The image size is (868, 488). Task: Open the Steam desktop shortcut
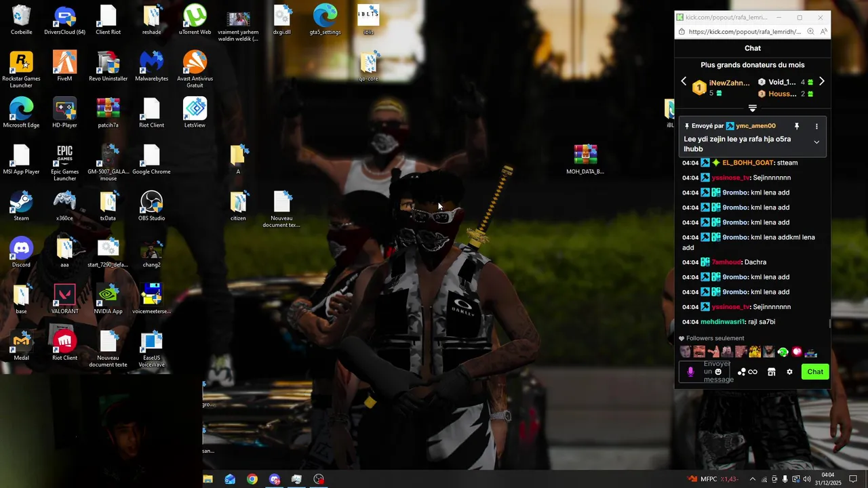[21, 205]
